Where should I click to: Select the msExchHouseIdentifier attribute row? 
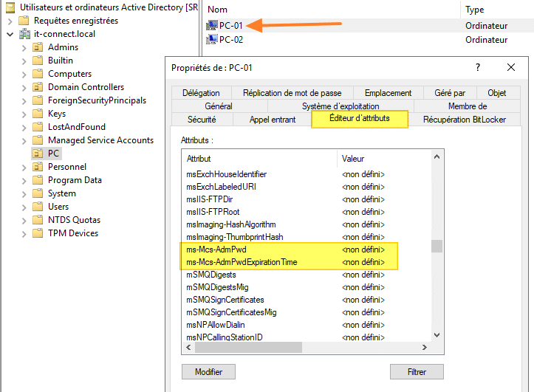(307, 174)
